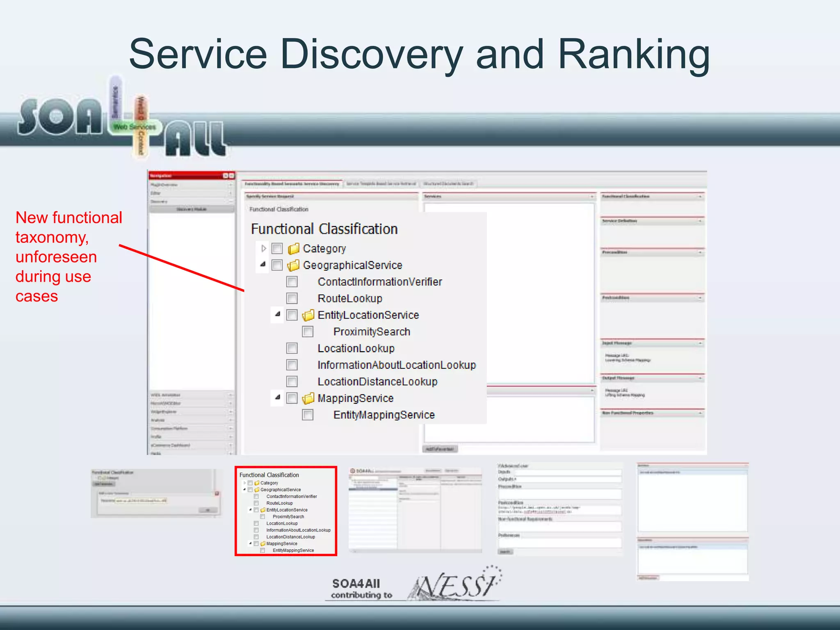Tick LocationDistanceLookup checkbox in large tree
This screenshot has height=630, width=840.
[x=292, y=381]
